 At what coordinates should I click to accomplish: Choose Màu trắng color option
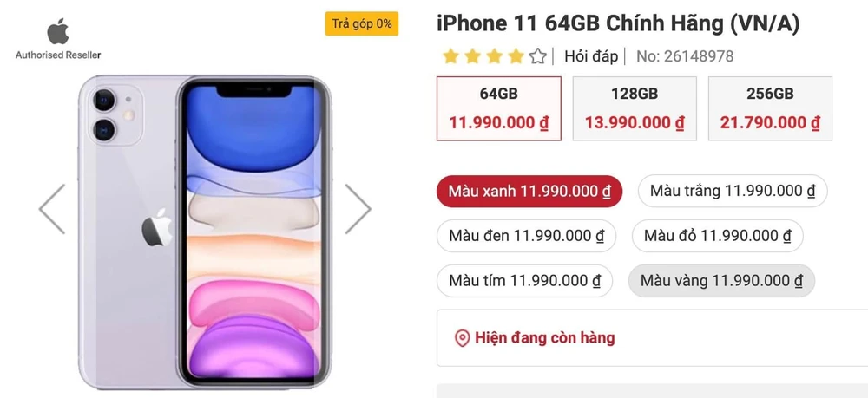coord(733,192)
